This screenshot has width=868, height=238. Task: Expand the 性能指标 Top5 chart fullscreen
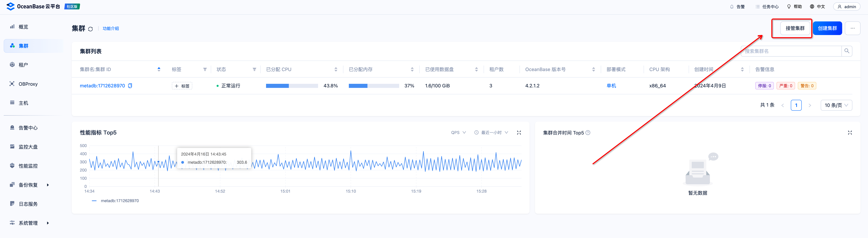point(519,133)
